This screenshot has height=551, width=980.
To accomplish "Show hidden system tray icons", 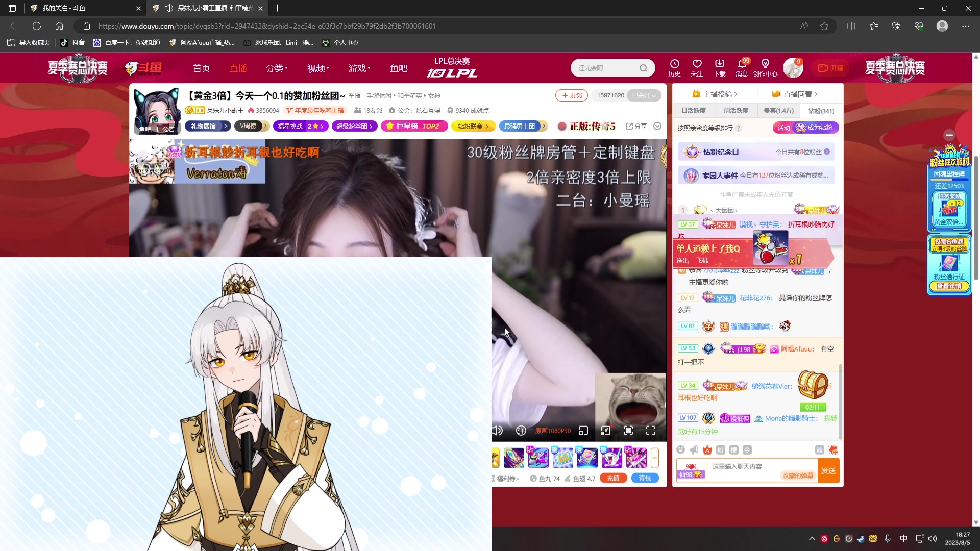I will click(812, 539).
